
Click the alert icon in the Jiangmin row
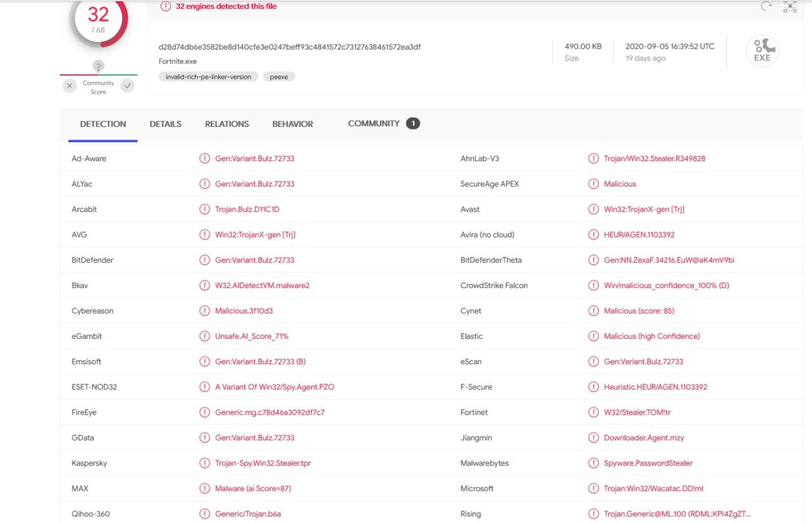click(593, 438)
